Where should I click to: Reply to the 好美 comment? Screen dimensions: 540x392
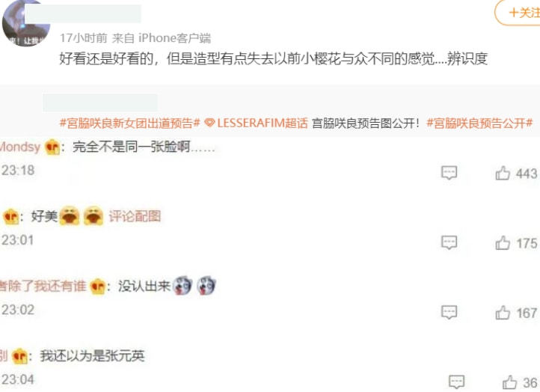(x=449, y=242)
